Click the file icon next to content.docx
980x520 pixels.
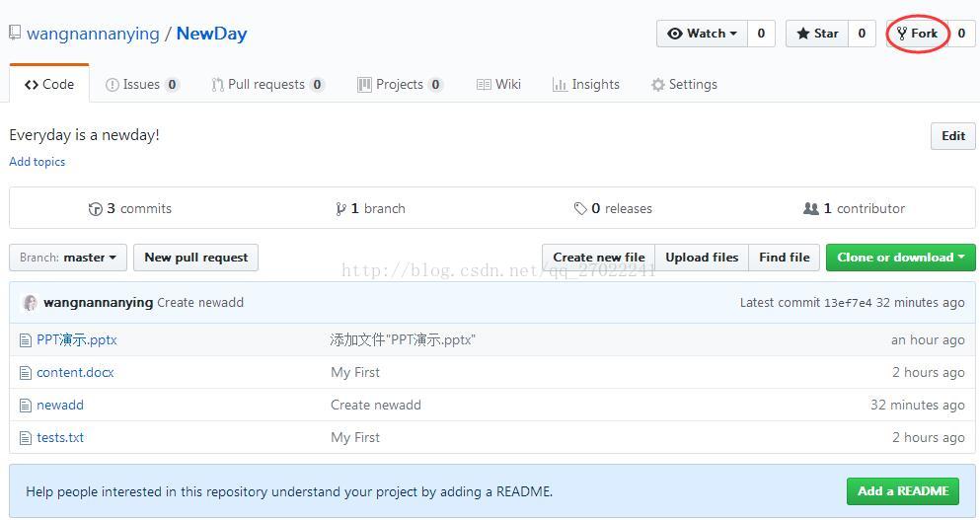coord(25,373)
